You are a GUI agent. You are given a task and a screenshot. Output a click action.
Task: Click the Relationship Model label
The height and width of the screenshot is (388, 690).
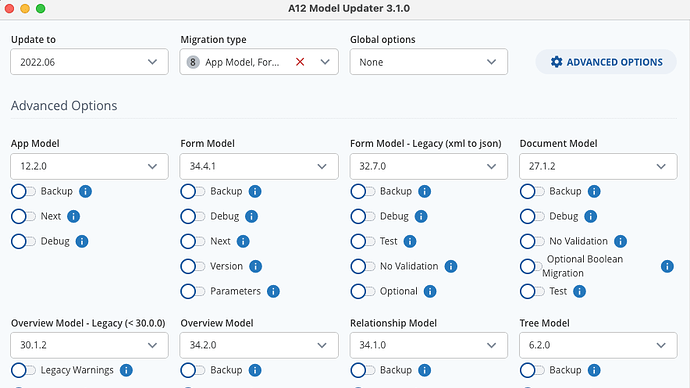pos(393,323)
